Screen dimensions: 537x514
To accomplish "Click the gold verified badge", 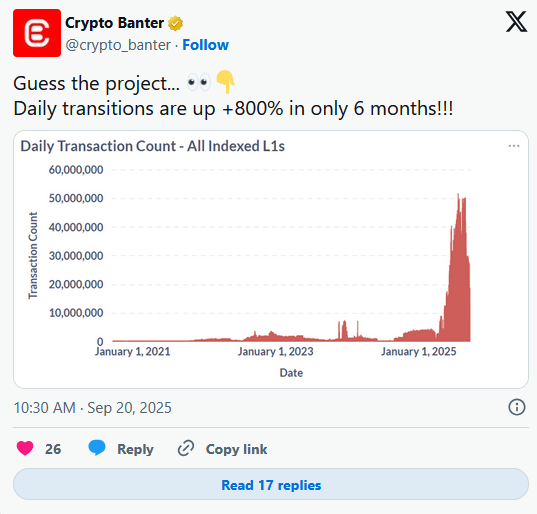I will coord(175,23).
